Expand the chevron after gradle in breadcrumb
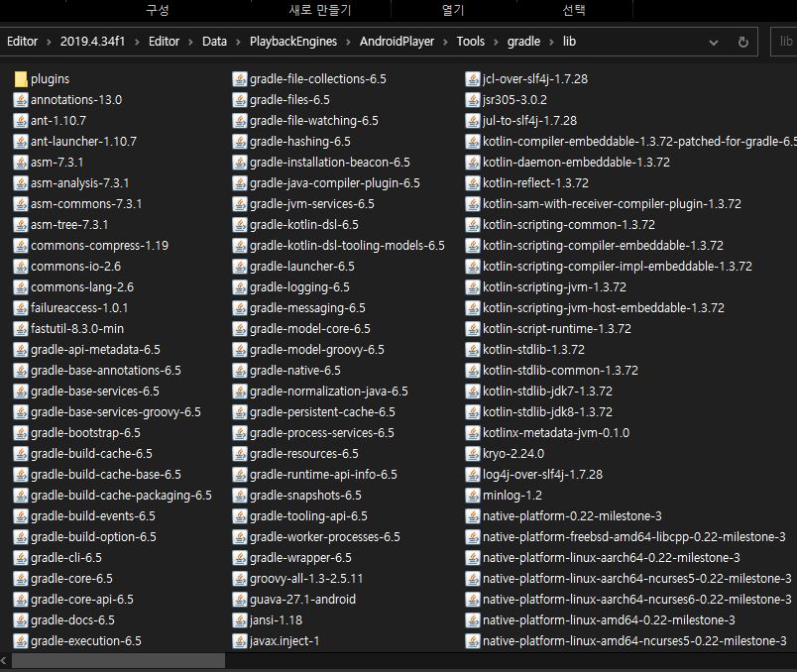The height and width of the screenshot is (672, 797). [551, 43]
